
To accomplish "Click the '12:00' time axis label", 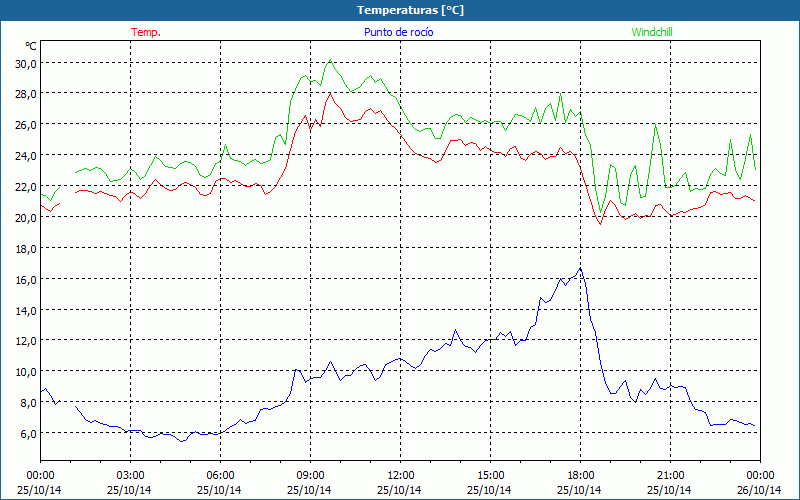I will (400, 476).
